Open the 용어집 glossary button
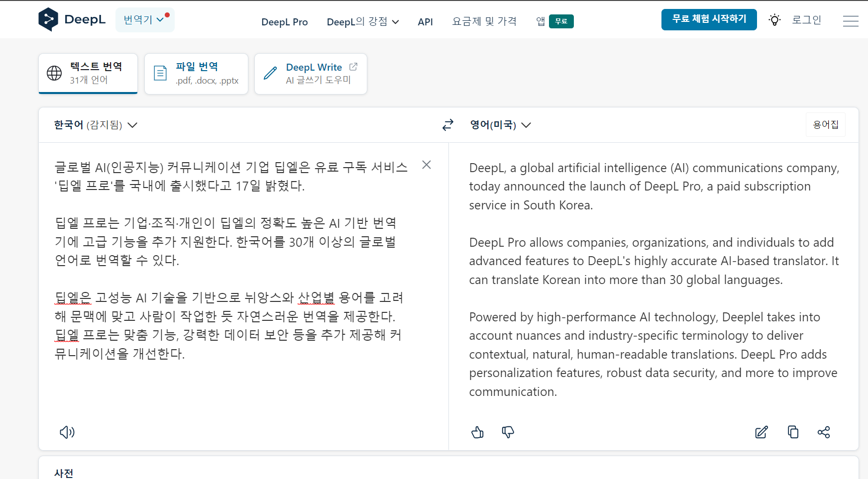 [826, 125]
